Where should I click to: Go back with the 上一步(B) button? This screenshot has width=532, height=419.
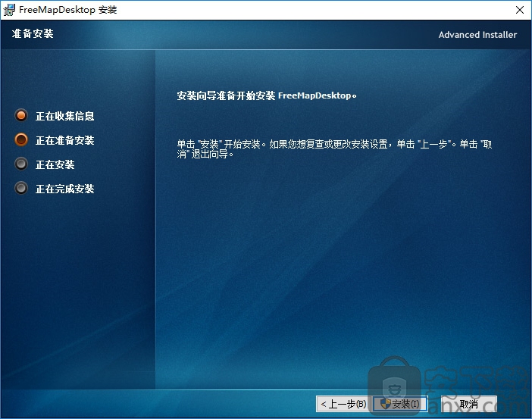(x=343, y=404)
